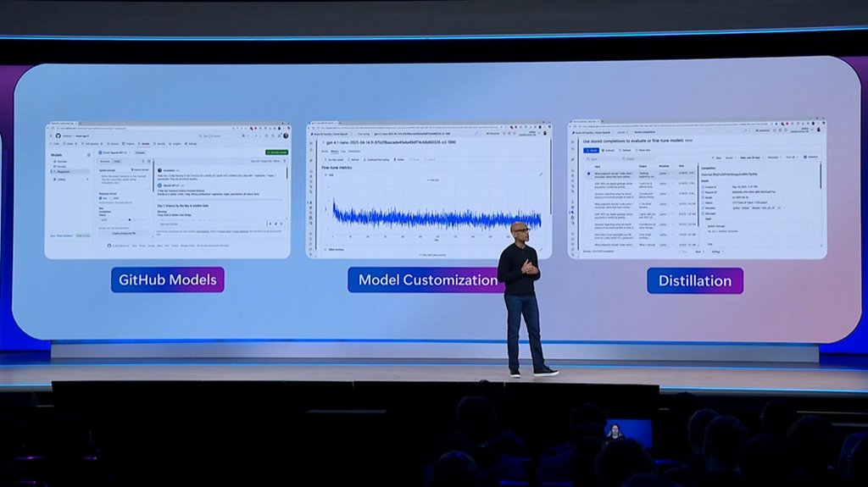Select Prompts in the Models sidebar
This screenshot has height=487, width=868.
60,167
